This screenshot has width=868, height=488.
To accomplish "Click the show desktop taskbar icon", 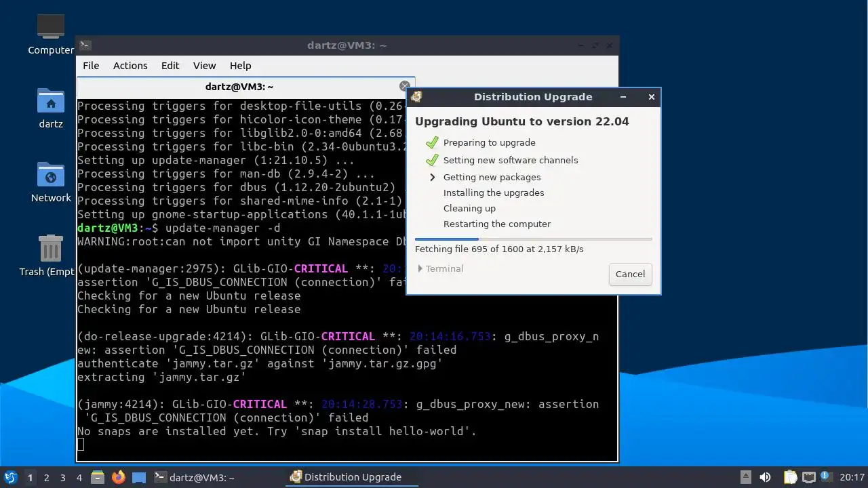I will tap(139, 477).
